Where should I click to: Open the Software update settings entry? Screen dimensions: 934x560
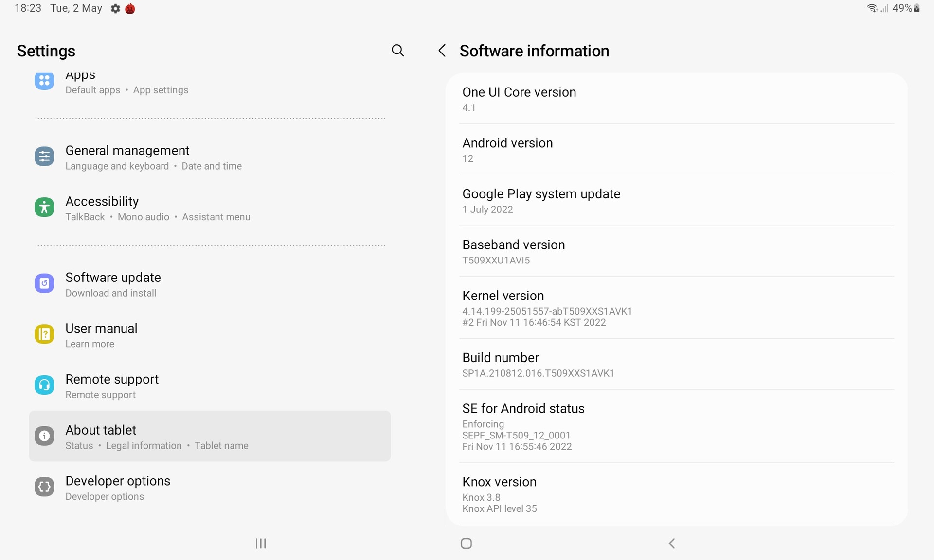coord(209,284)
